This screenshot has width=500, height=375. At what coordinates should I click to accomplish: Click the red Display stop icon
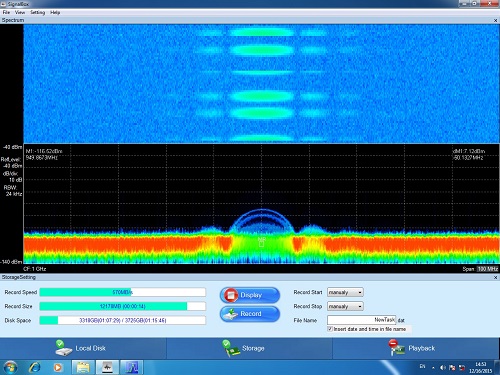231,295
